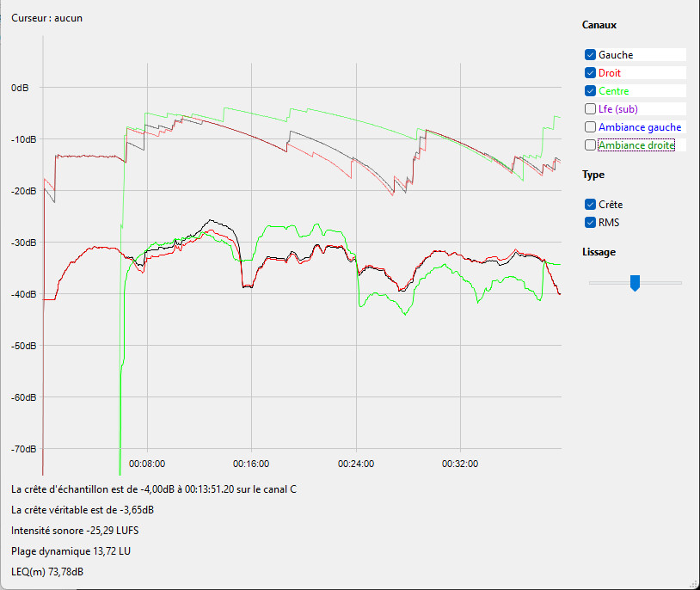This screenshot has height=590, width=700.
Task: Click the Lissage section heading
Action: point(599,252)
